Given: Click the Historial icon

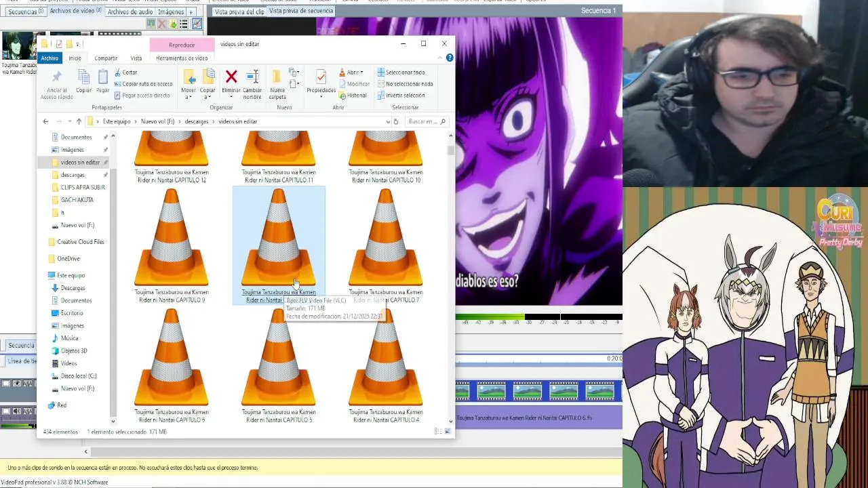Looking at the screenshot, I should pyautogui.click(x=342, y=96).
